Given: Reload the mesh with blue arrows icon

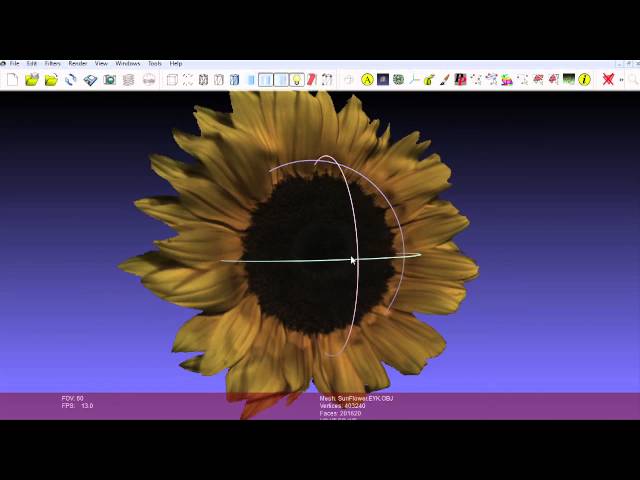Looking at the screenshot, I should click(x=71, y=79).
